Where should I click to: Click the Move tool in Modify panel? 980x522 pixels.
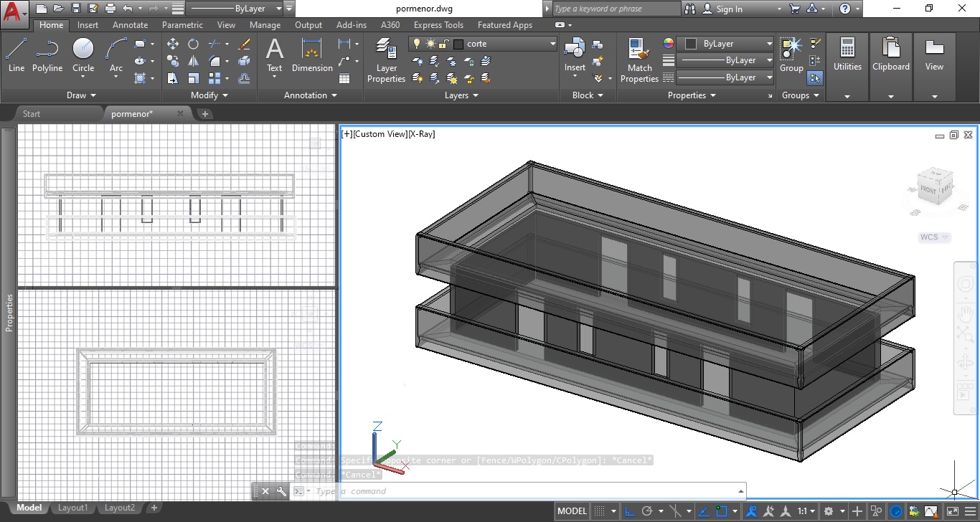point(173,44)
